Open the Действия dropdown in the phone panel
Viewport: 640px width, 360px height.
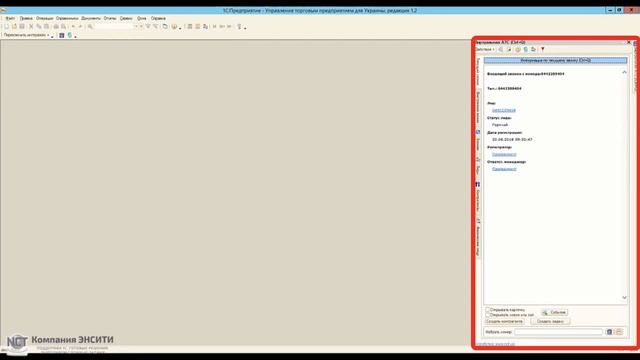[x=485, y=49]
